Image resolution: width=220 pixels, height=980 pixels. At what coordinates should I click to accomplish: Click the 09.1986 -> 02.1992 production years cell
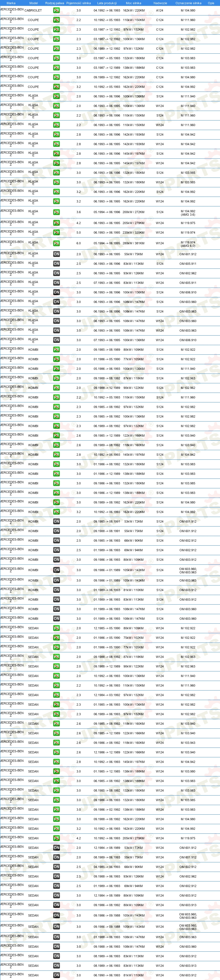click(107, 810)
